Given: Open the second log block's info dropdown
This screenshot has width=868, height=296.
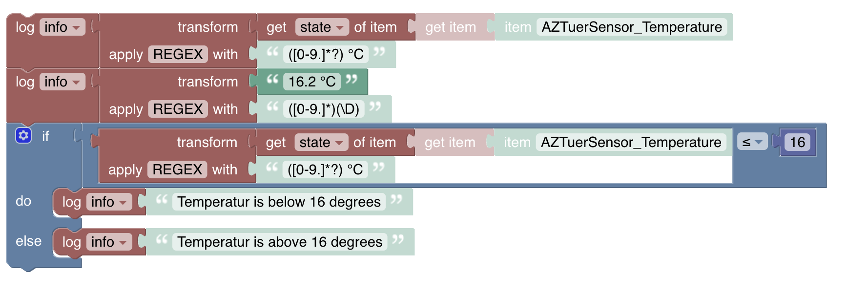Looking at the screenshot, I should (62, 82).
